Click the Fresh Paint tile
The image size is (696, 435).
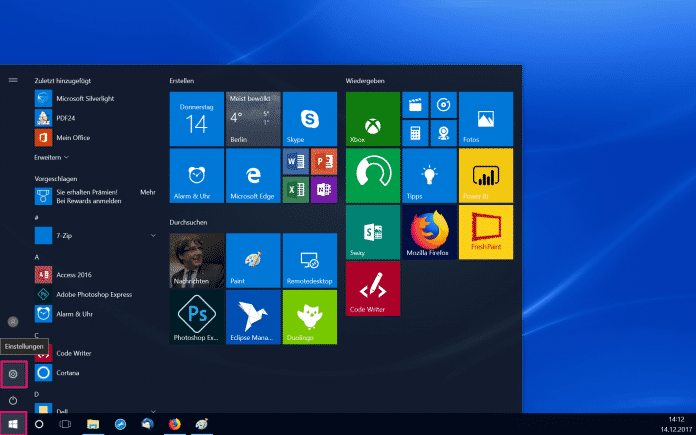[485, 233]
